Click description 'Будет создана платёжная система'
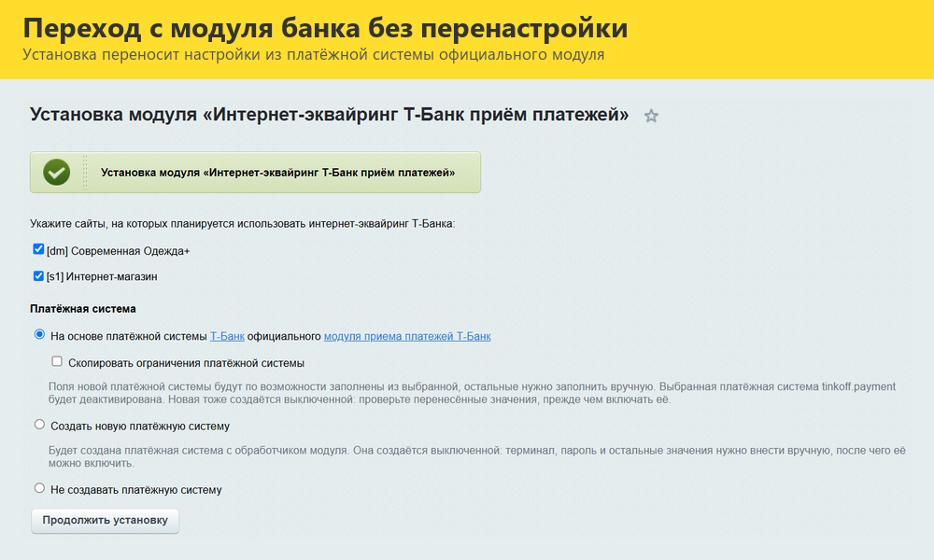This screenshot has height=560, width=934. pos(476,456)
